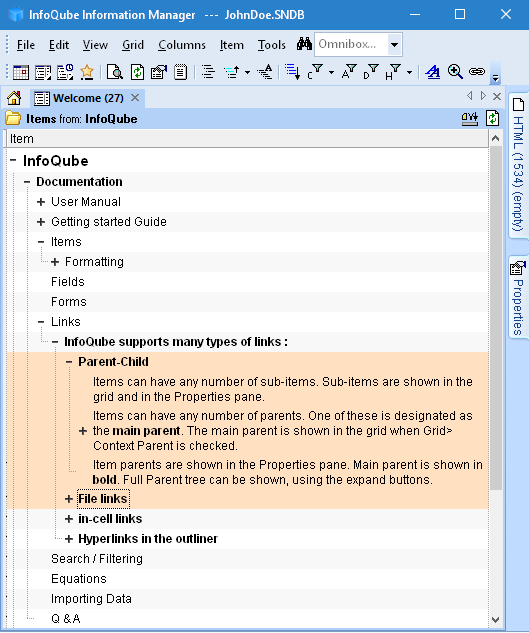530x633 pixels.
Task: Collapse 'InfoQube supports many types of links' item
Action: point(55,342)
